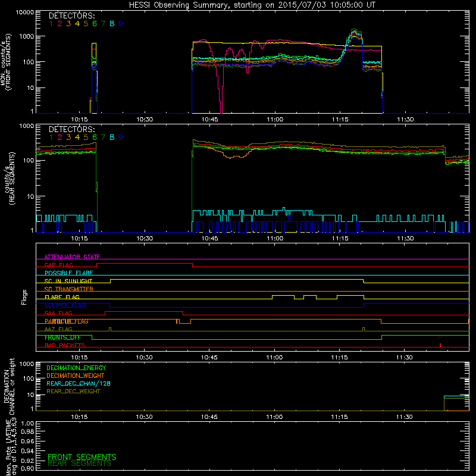
Task: Click the DETECTORS: label in the front segments panel
Action: [71, 16]
